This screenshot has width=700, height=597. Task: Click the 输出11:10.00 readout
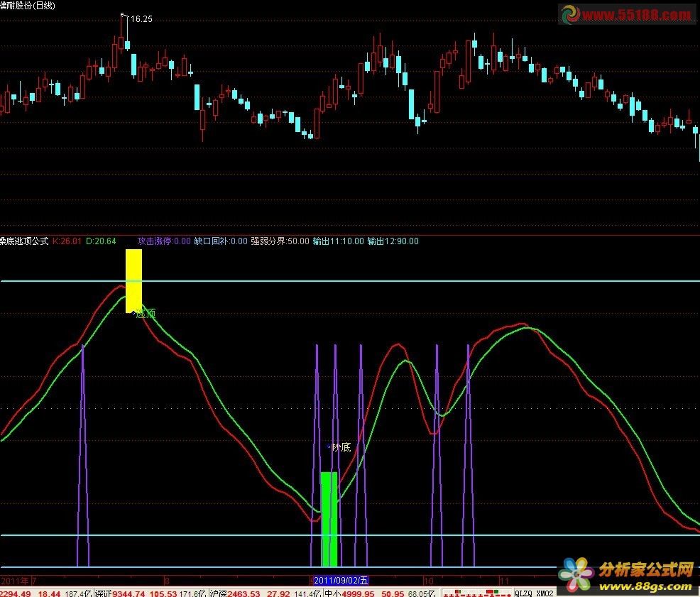(338, 241)
